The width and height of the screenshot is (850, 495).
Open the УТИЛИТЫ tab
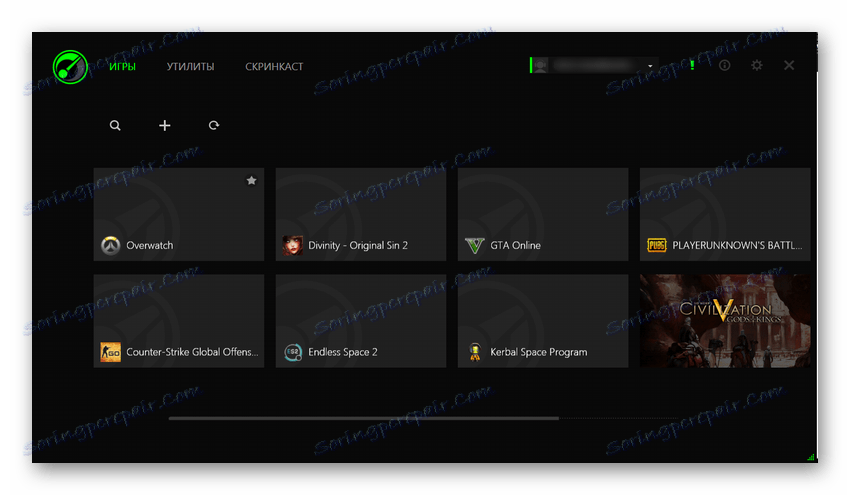point(190,67)
